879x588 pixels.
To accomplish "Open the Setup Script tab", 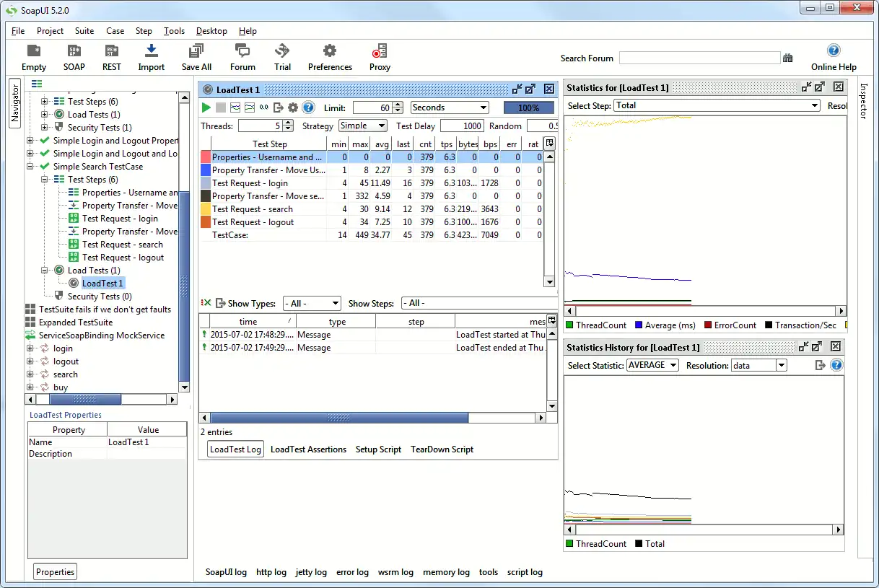I will tap(378, 449).
